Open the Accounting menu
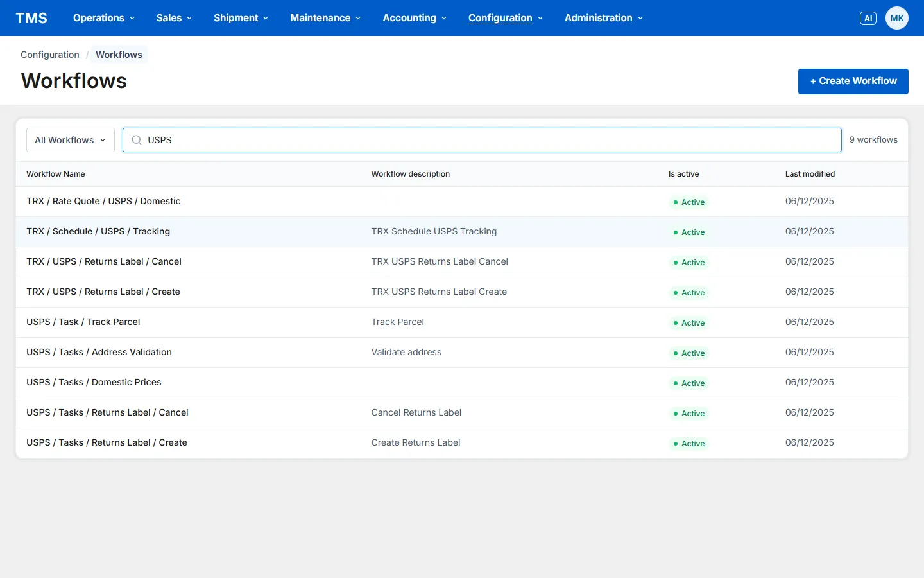 pyautogui.click(x=415, y=18)
